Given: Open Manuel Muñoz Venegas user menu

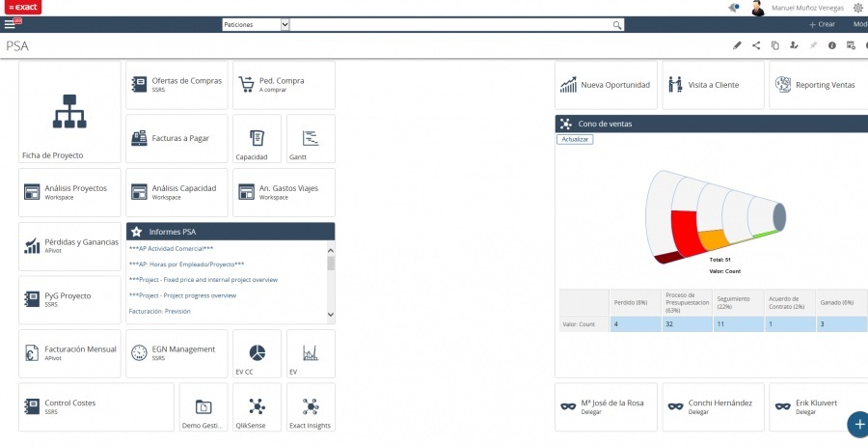Looking at the screenshot, I should (808, 8).
